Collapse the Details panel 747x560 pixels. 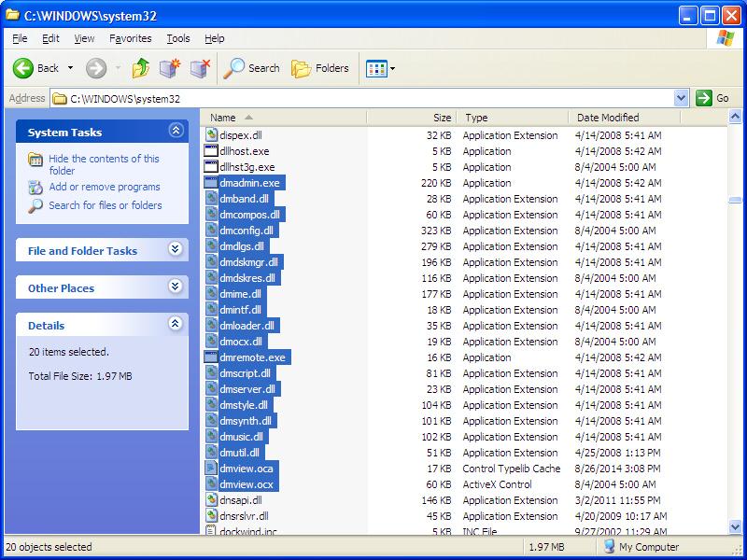(x=175, y=325)
